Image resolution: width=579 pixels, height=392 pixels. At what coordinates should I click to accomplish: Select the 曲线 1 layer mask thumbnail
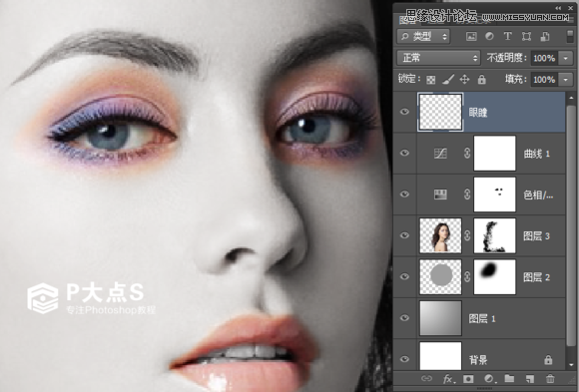click(494, 154)
